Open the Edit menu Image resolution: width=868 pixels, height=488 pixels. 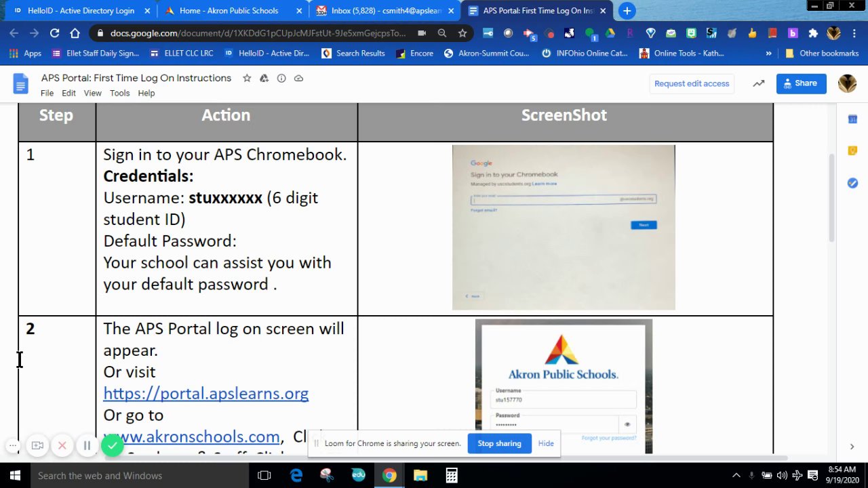click(68, 93)
